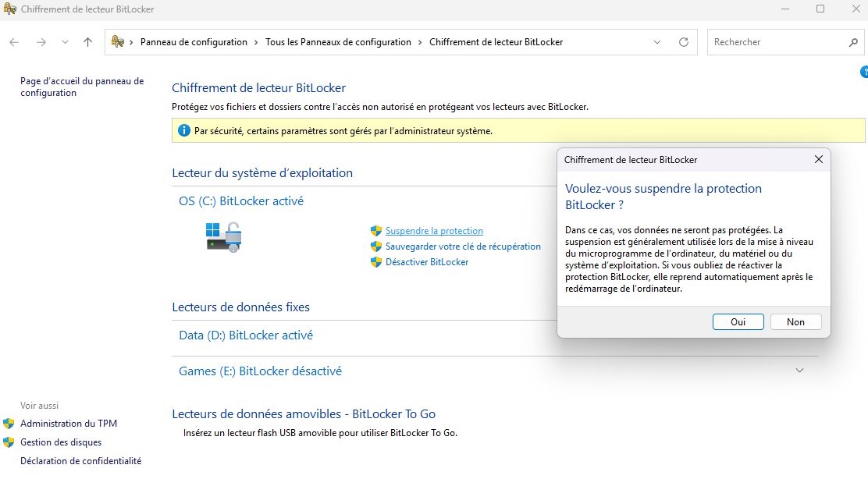
Task: Expand chevron for Games (E:) drive
Action: [799, 371]
